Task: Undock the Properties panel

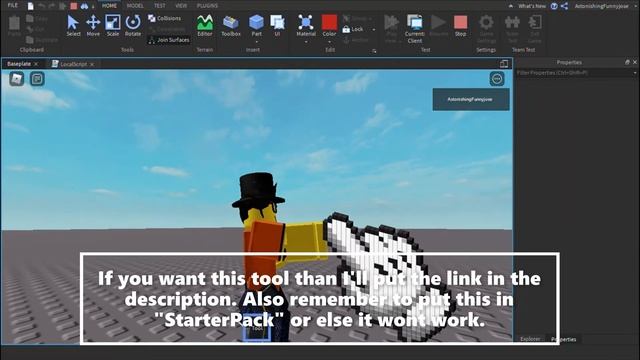Action: 627,62
